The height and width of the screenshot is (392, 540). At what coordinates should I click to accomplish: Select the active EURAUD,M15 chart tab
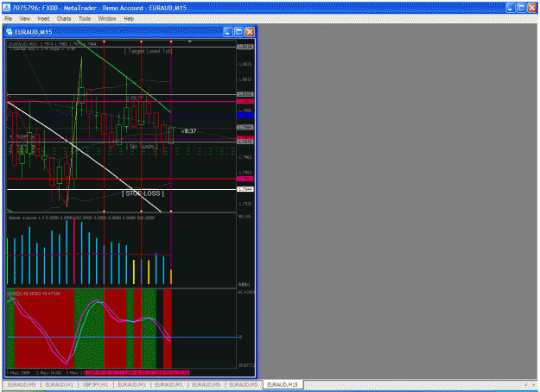click(x=283, y=384)
